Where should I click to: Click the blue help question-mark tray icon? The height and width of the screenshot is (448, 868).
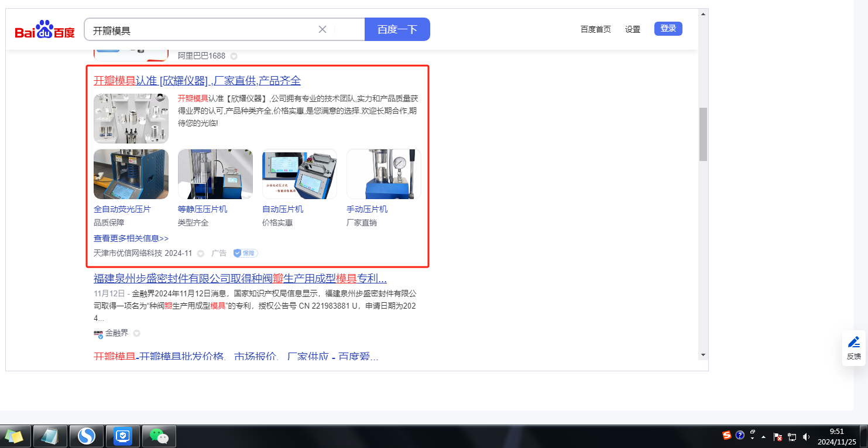click(740, 436)
